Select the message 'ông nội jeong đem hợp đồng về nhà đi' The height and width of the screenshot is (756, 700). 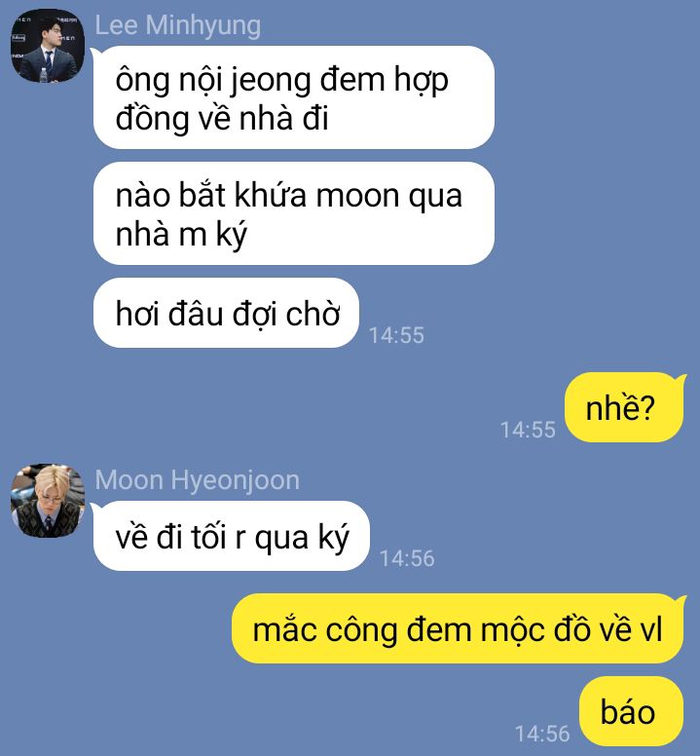click(x=294, y=97)
